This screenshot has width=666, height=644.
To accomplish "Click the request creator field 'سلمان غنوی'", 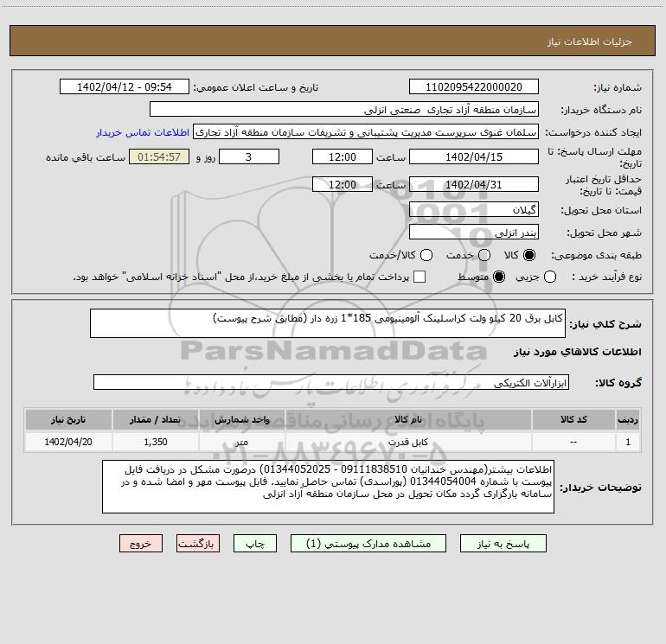I will (366, 131).
